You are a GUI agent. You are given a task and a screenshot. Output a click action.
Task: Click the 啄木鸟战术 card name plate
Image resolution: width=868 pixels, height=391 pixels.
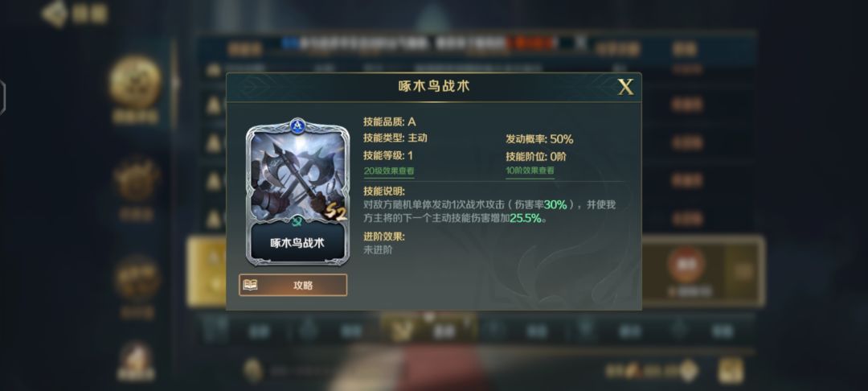297,243
